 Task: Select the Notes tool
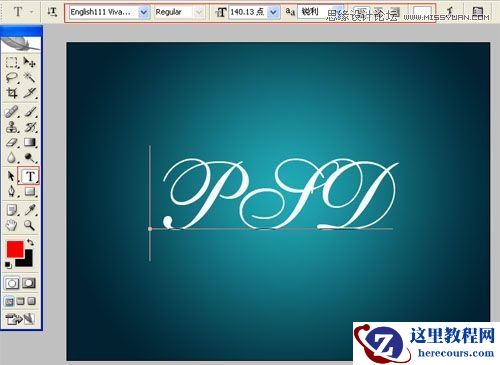12,210
